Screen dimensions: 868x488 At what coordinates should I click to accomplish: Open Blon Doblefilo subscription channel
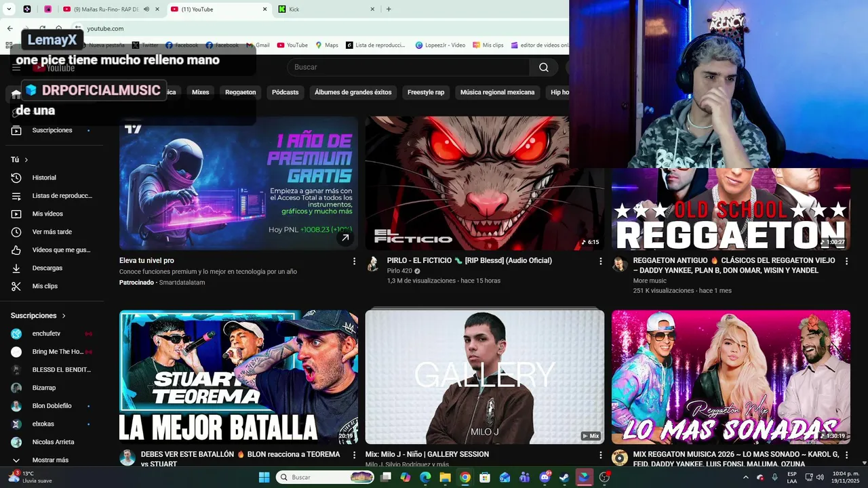pyautogui.click(x=52, y=406)
